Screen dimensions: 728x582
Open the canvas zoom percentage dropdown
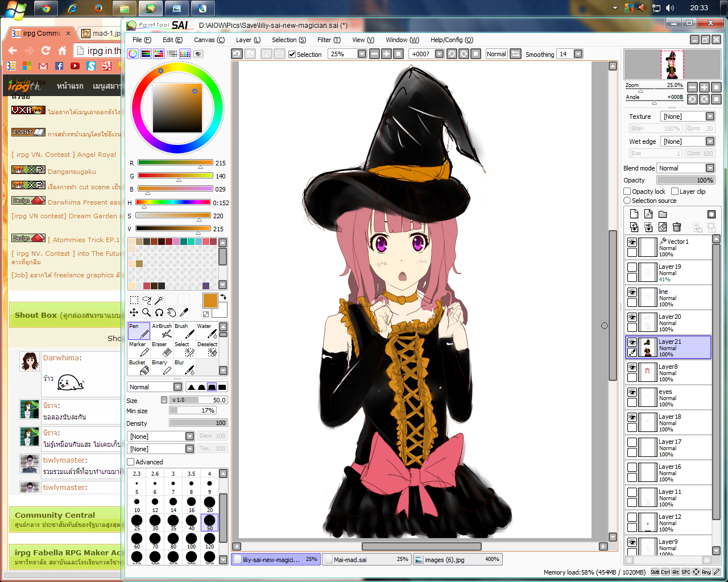(x=348, y=54)
